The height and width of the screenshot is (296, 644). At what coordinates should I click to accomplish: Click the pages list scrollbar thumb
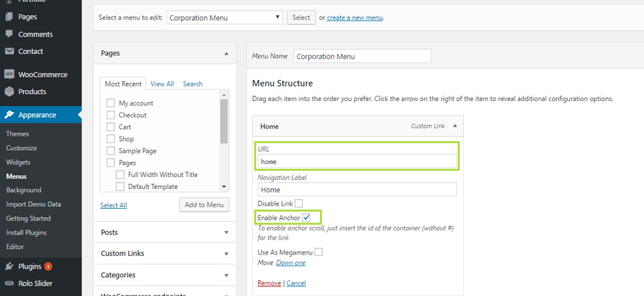[x=224, y=121]
